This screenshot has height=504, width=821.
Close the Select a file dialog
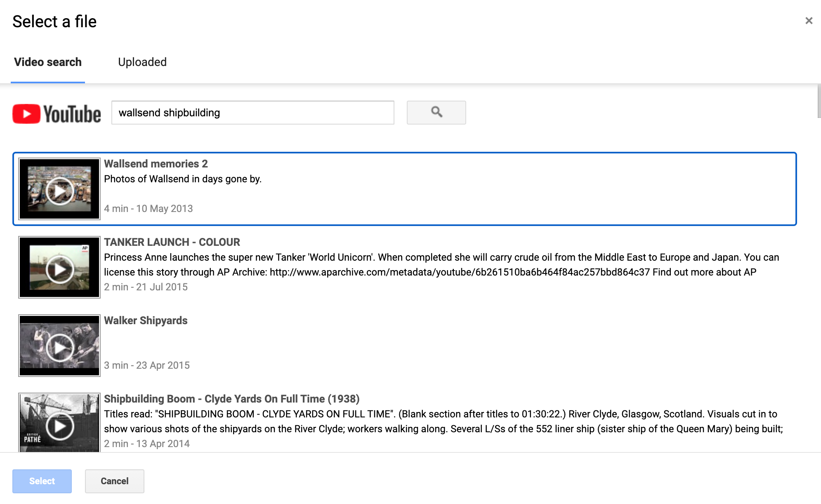point(809,21)
